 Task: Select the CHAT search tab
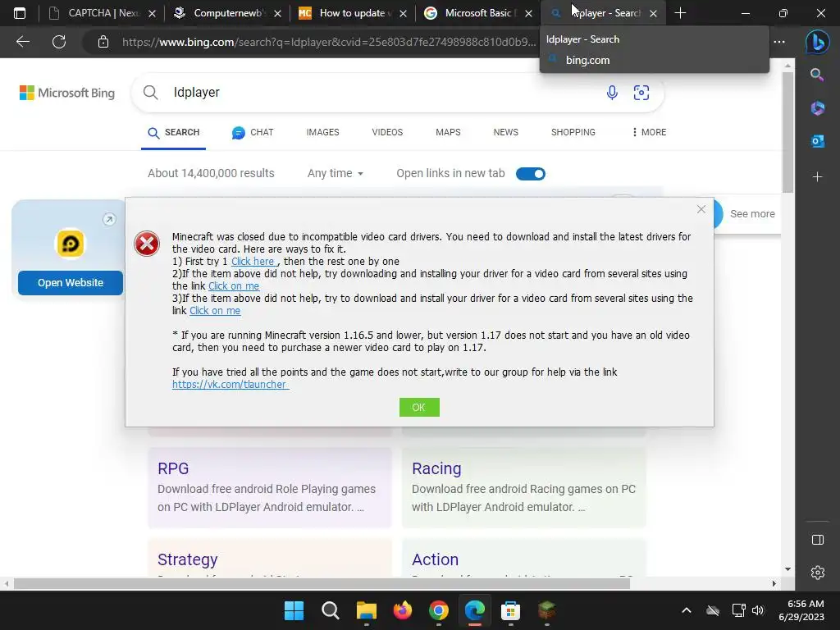[253, 132]
